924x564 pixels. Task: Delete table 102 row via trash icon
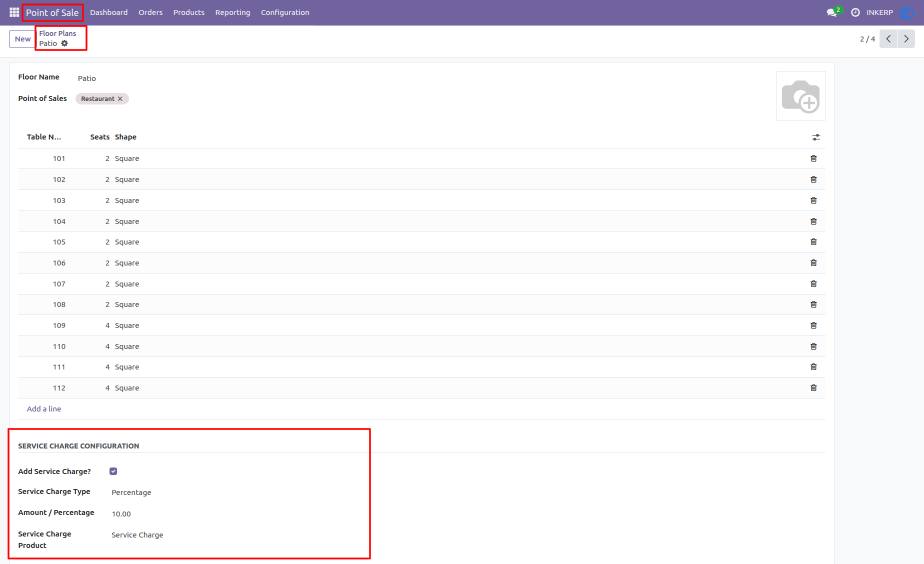coord(813,179)
